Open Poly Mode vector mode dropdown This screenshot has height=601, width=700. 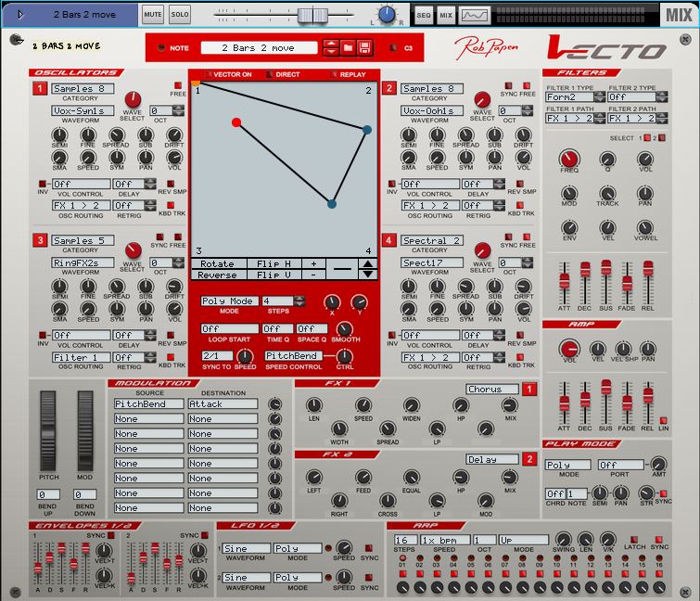pyautogui.click(x=229, y=300)
